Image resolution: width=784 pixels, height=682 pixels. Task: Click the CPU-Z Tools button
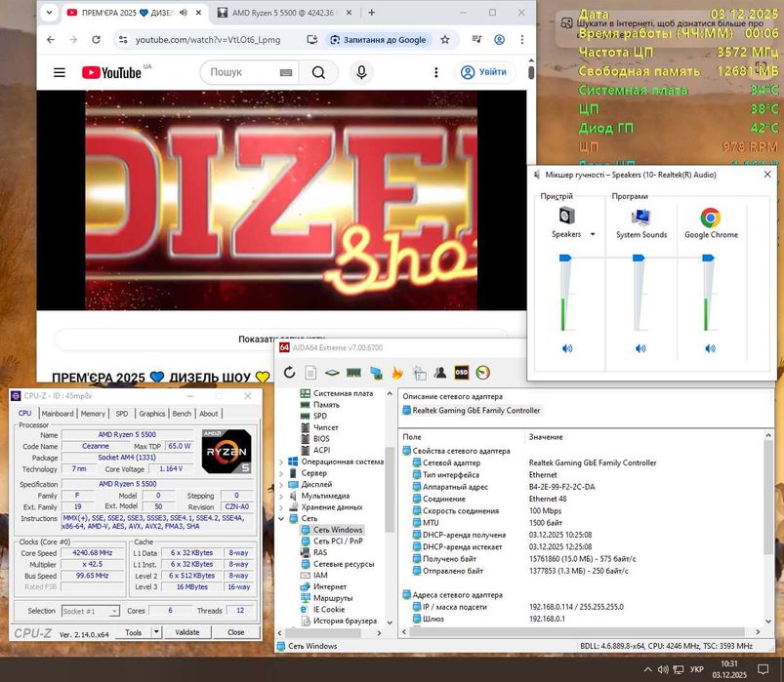[x=133, y=632]
